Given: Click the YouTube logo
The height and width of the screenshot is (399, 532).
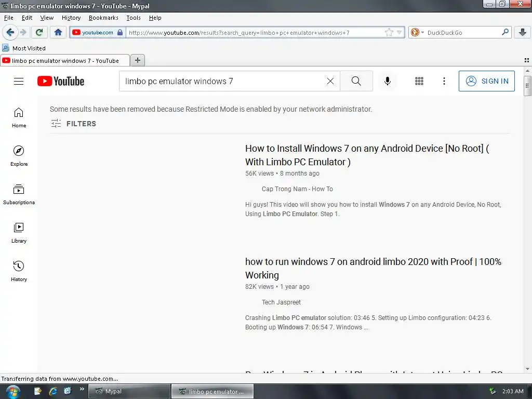Looking at the screenshot, I should (x=61, y=81).
